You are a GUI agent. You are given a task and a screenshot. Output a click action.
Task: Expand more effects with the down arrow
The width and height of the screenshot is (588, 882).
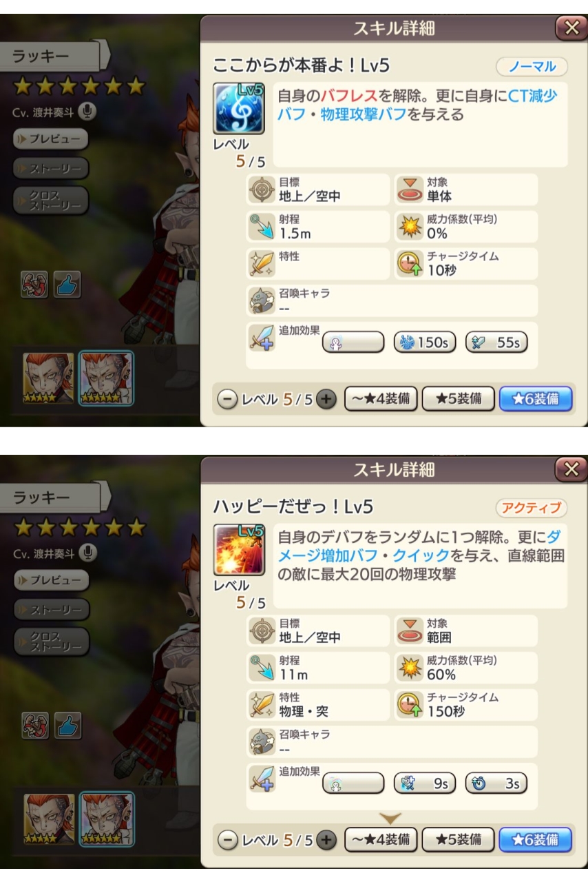pyautogui.click(x=390, y=818)
